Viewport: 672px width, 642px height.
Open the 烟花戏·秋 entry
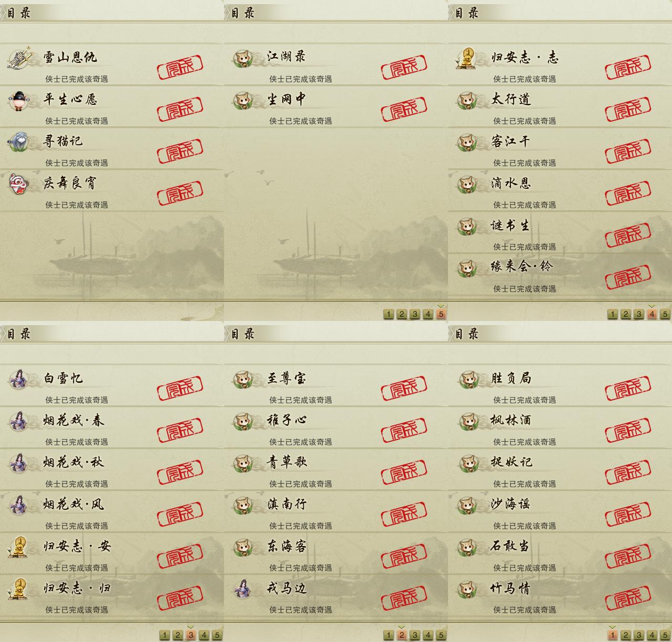(112, 469)
